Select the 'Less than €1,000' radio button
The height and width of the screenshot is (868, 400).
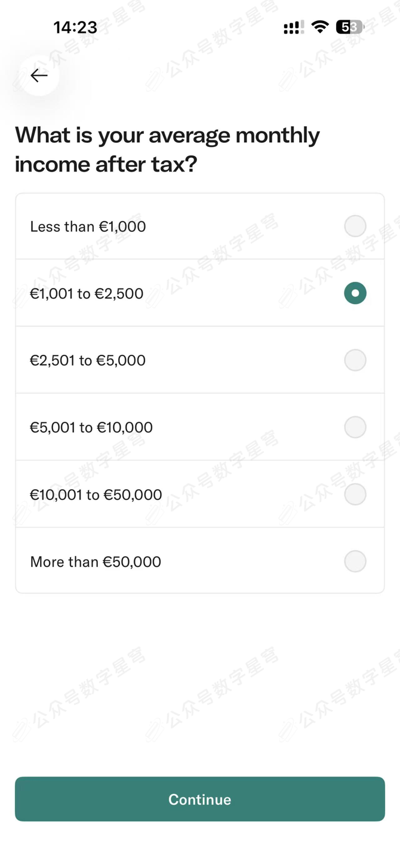coord(355,226)
